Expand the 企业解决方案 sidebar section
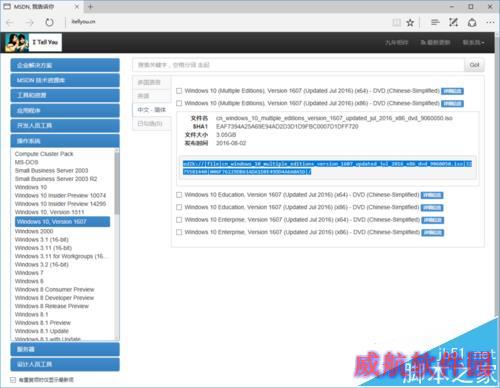 click(x=65, y=65)
